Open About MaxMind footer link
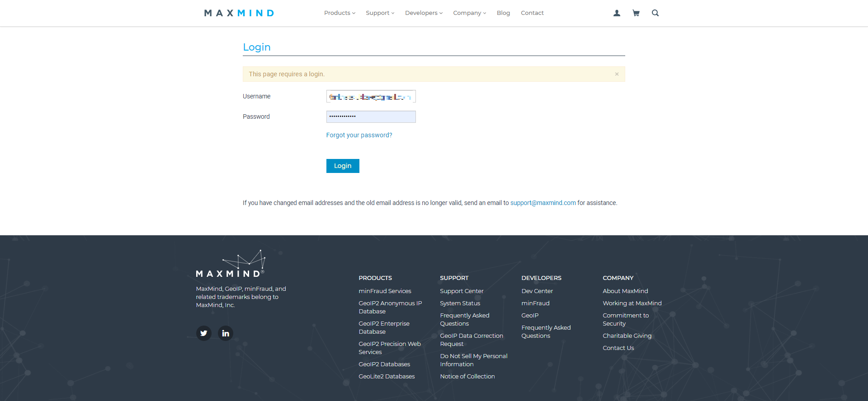Viewport: 868px width, 401px height. pyautogui.click(x=625, y=291)
